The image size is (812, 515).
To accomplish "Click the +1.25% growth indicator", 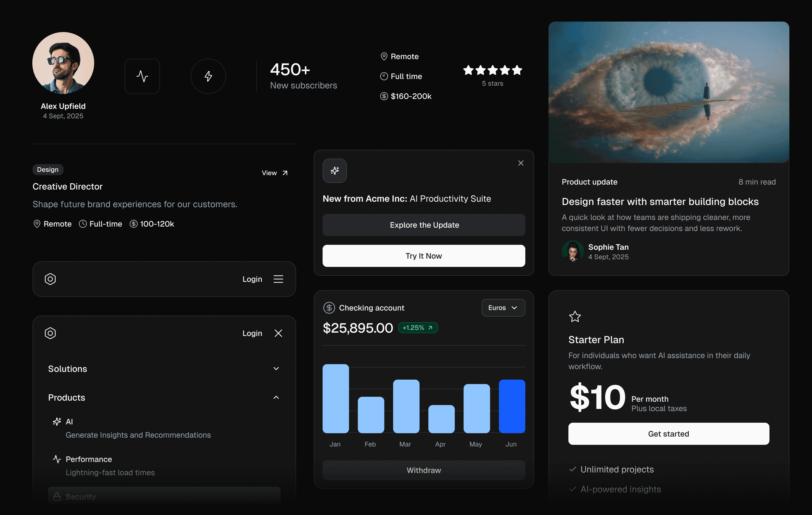I will (x=418, y=327).
